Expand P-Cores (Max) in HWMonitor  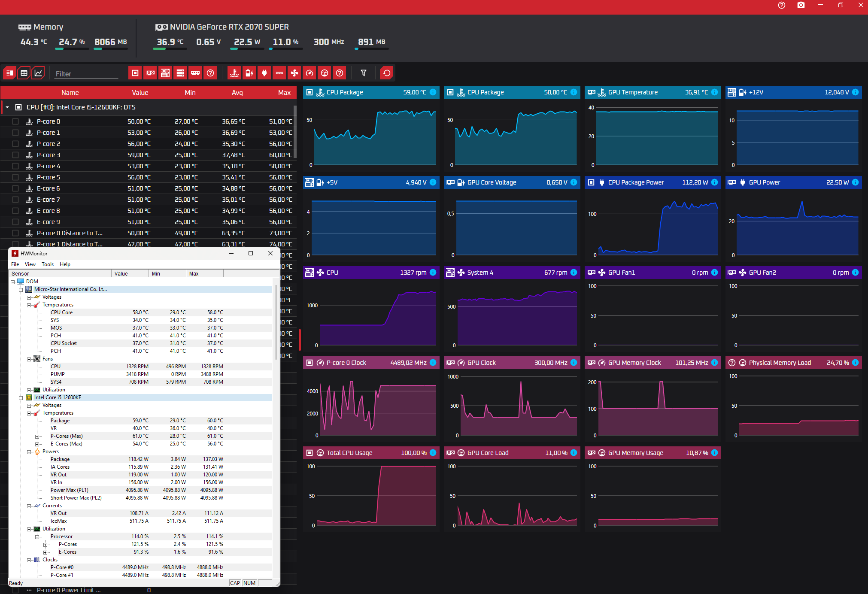point(37,436)
